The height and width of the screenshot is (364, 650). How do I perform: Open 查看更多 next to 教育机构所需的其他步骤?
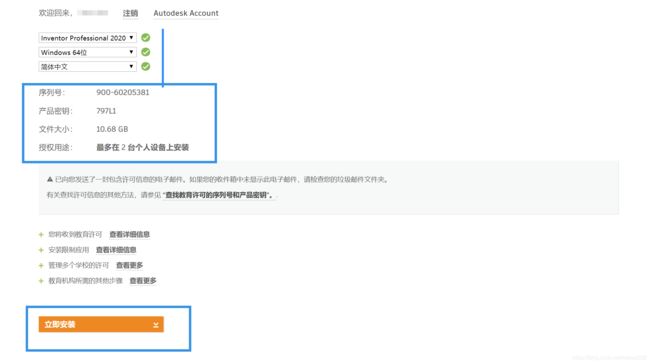(143, 280)
